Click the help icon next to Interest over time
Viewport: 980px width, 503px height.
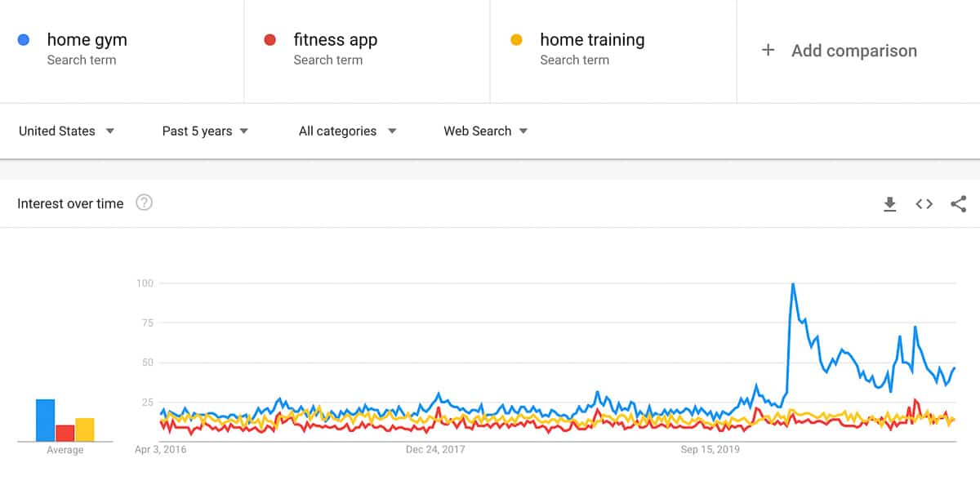tap(145, 203)
